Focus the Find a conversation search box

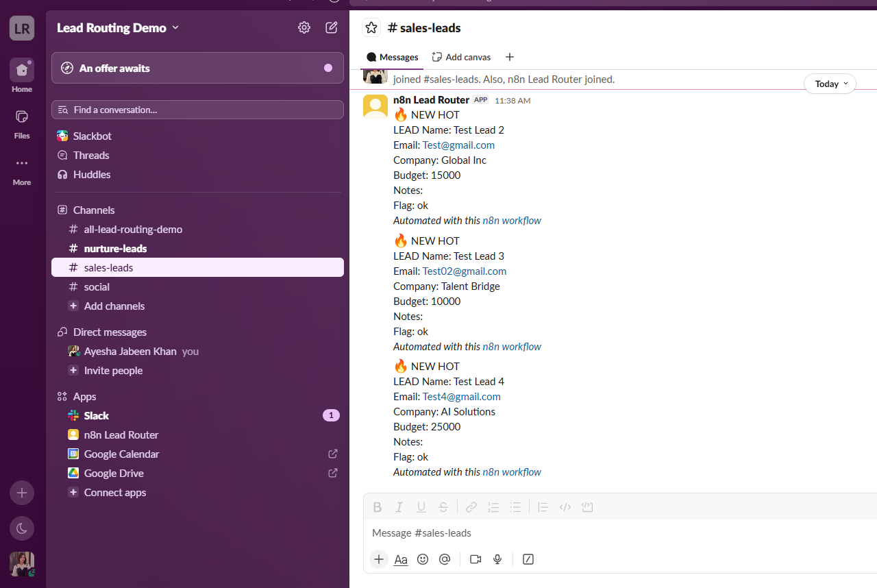pos(197,110)
